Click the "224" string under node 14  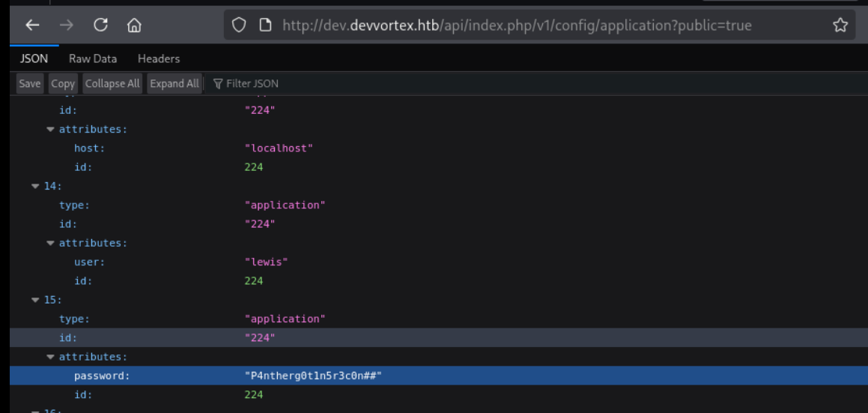click(x=260, y=224)
